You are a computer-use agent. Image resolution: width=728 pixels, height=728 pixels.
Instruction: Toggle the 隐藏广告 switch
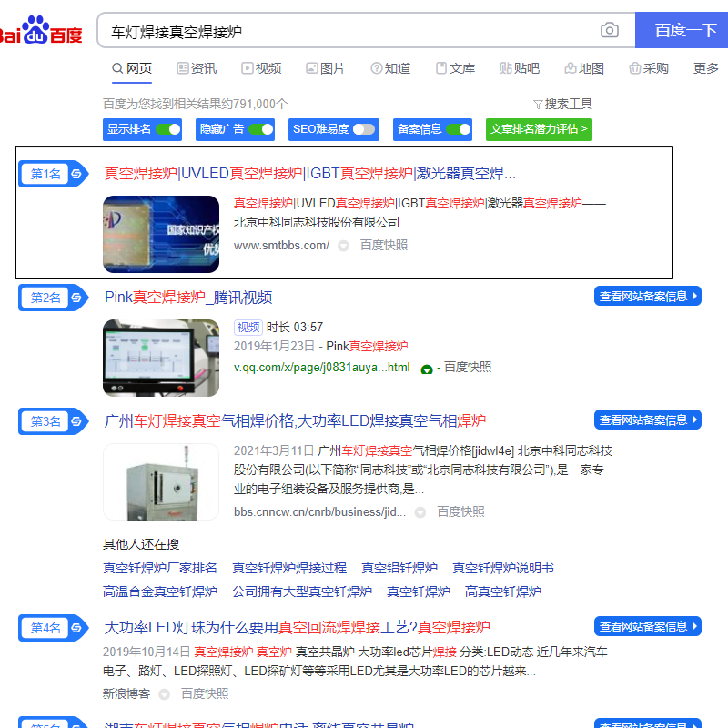click(x=261, y=129)
